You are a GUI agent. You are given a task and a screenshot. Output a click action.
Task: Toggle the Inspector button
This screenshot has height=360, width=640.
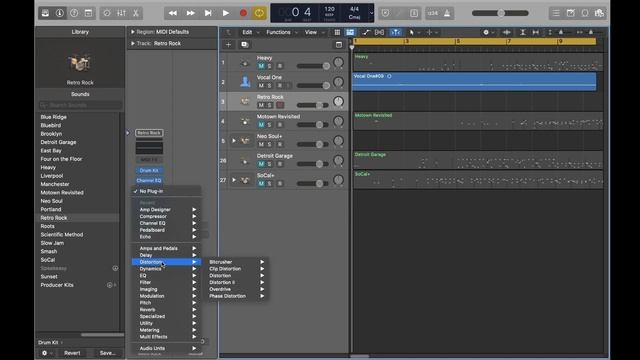(60, 13)
